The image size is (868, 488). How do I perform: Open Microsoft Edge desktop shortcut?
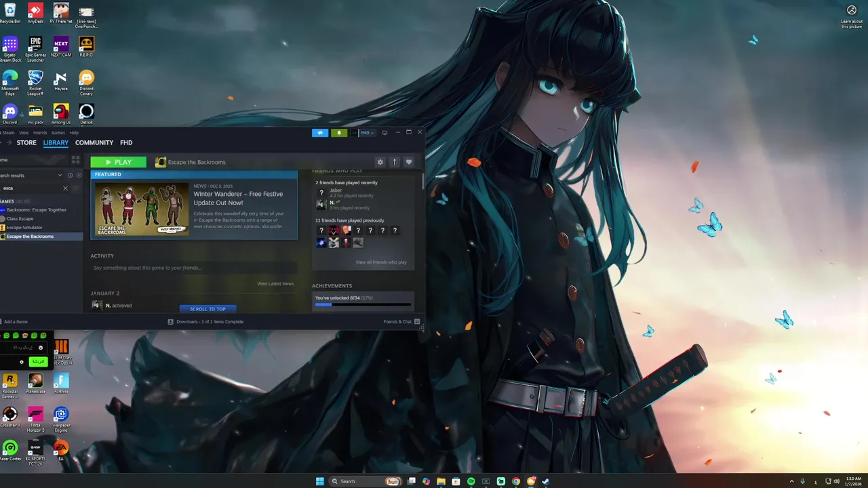pyautogui.click(x=9, y=83)
